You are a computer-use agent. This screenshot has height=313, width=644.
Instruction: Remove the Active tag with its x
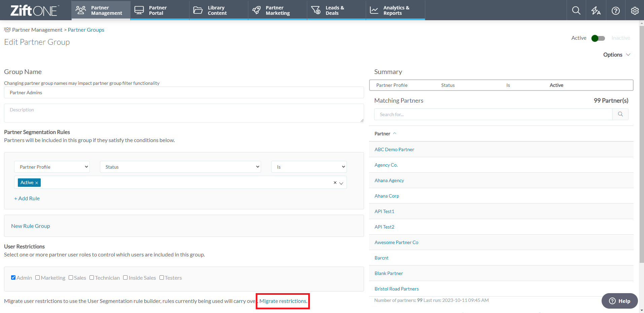(x=37, y=183)
